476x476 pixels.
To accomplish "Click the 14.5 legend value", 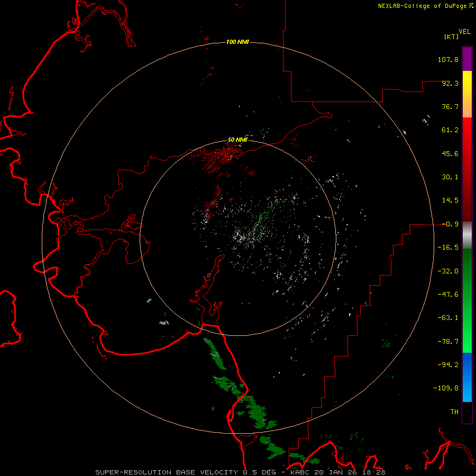I will pyautogui.click(x=450, y=200).
